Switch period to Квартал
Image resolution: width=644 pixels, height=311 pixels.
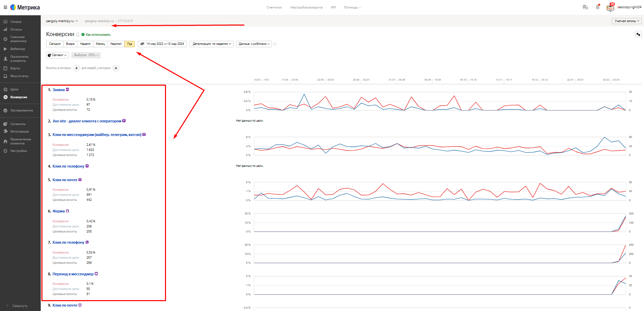click(116, 44)
